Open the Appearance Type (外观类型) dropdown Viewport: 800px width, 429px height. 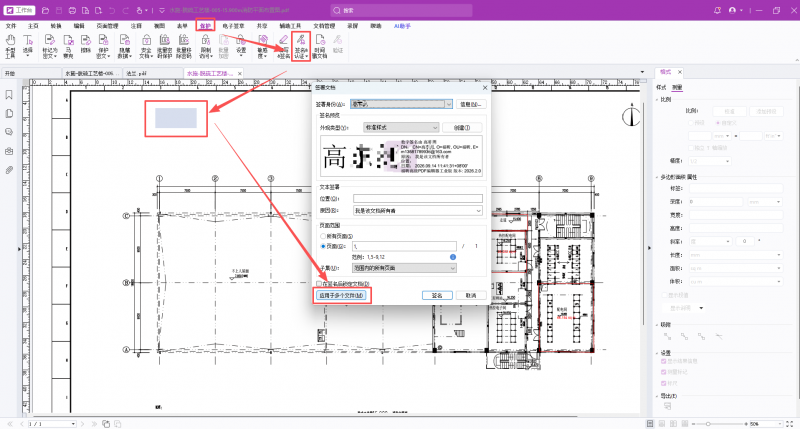point(401,128)
